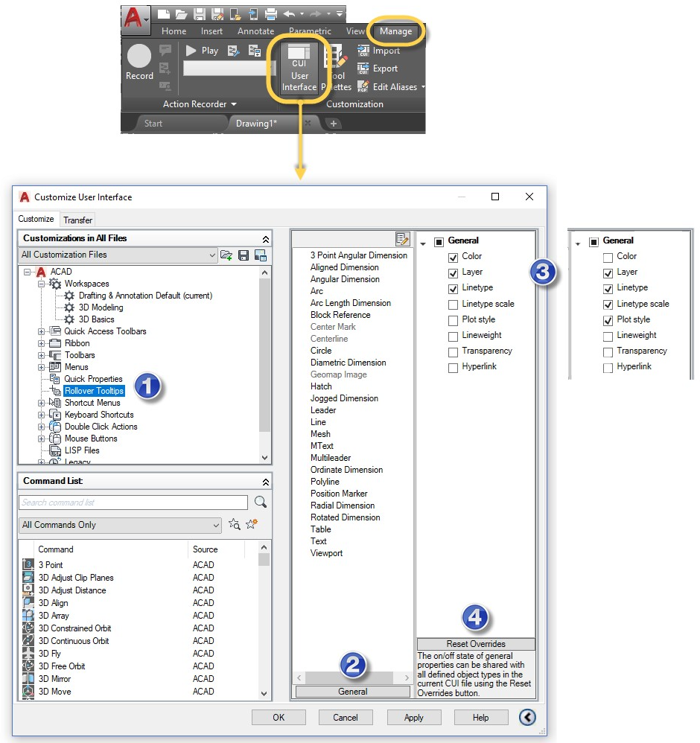This screenshot has width=700, height=743.
Task: Click the Export customization icon
Action: tap(363, 68)
